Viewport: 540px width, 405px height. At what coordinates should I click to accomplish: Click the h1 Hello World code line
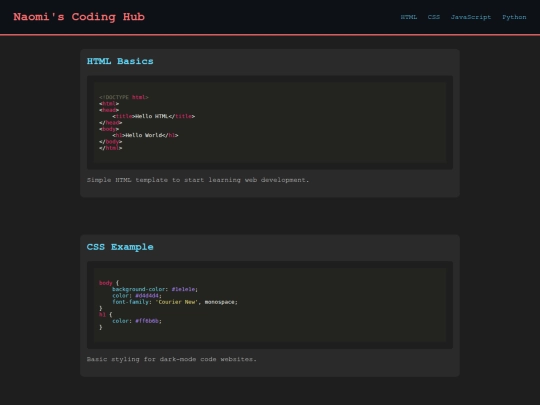point(145,135)
